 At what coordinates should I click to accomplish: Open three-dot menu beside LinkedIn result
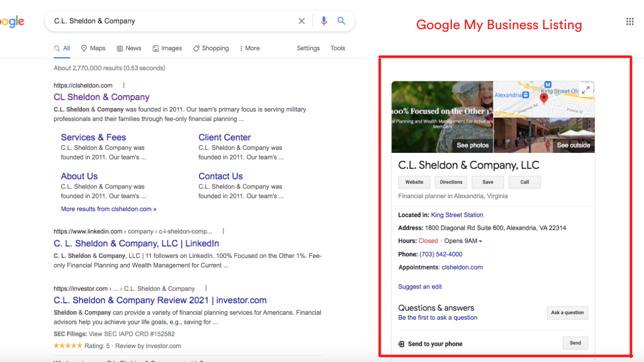[x=223, y=231]
